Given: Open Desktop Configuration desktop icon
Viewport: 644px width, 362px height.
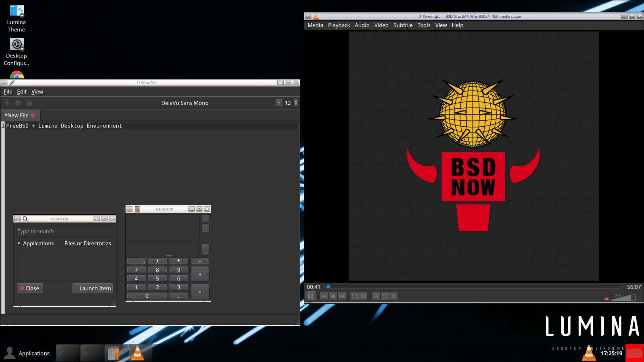Looking at the screenshot, I should click(x=17, y=52).
